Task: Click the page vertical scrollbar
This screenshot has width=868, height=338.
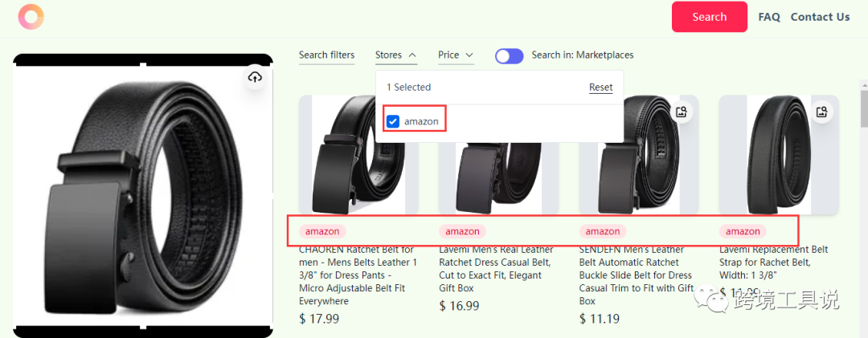Action: 863,112
